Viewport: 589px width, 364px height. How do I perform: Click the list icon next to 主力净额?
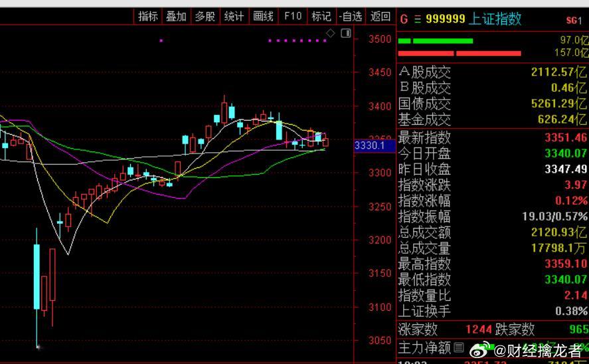point(459,347)
